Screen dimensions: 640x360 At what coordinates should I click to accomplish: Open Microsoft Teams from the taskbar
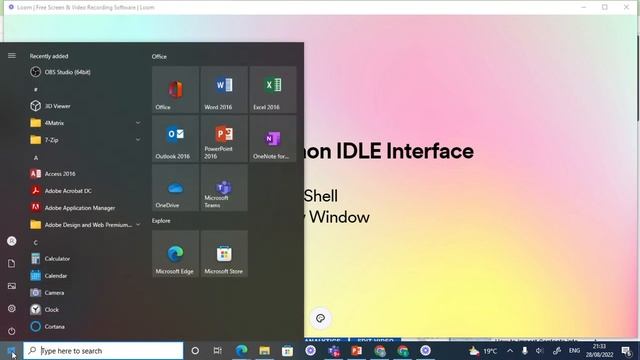point(334,351)
